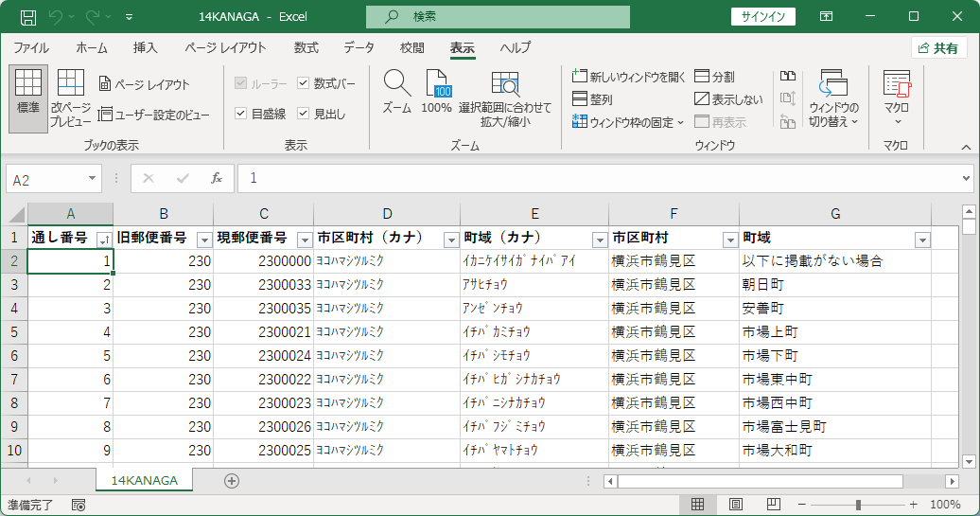Click the Save icon in title bar
The width and height of the screenshot is (980, 516).
tap(28, 17)
